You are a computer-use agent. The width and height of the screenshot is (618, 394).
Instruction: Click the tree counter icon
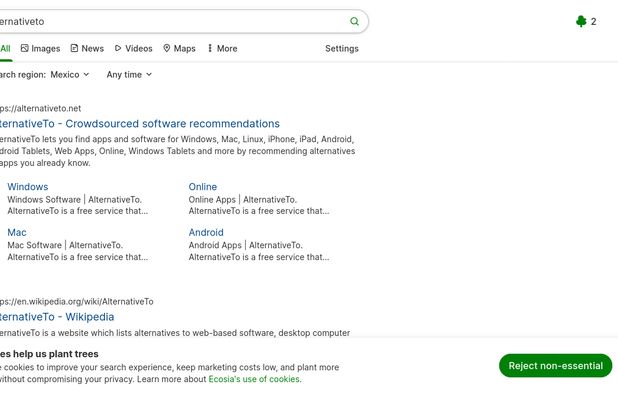coord(581,21)
